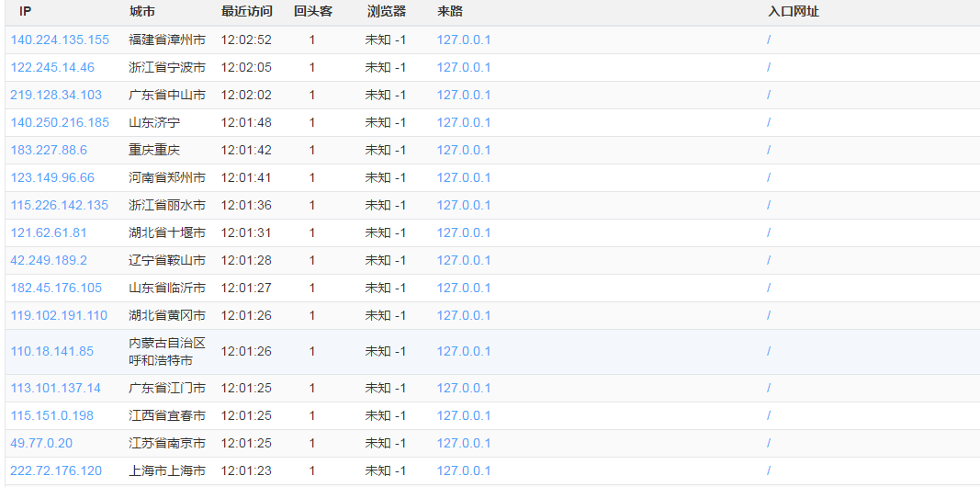
Task: Click the 回头客 column header
Action: point(313,12)
